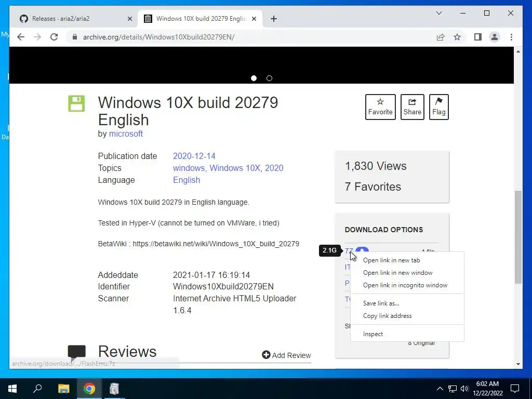Click identifier Windows10Xbuild20279EN text
The image size is (532, 399).
click(223, 287)
